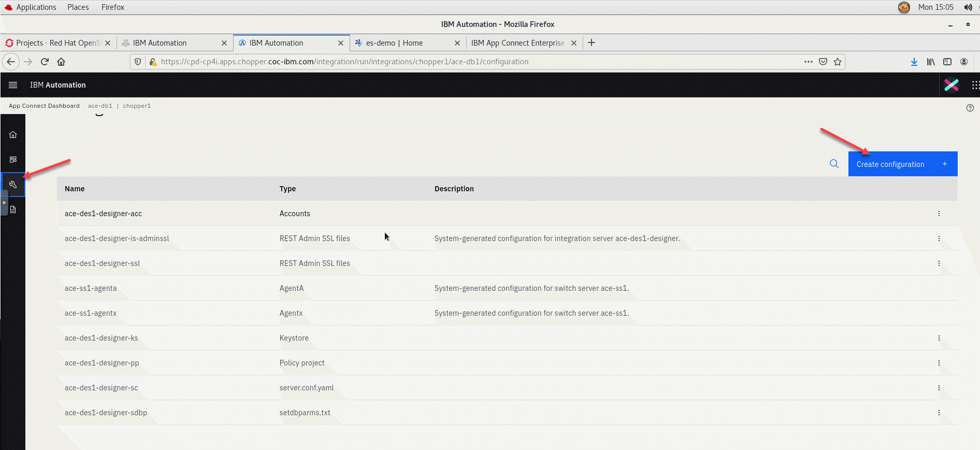This screenshot has height=450, width=980.
Task: Reload the page in Firefox
Action: 45,62
